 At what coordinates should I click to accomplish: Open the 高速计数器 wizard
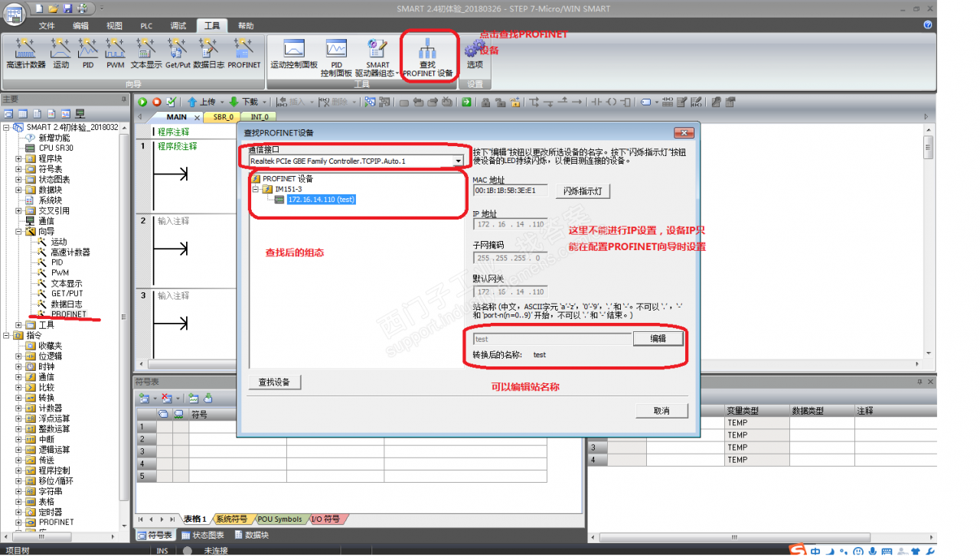(x=26, y=54)
